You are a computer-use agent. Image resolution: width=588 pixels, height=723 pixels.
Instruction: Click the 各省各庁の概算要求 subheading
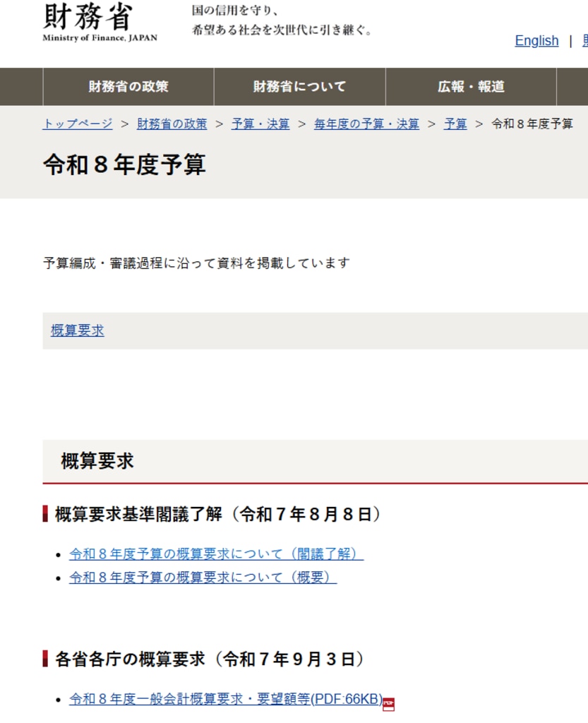(210, 659)
